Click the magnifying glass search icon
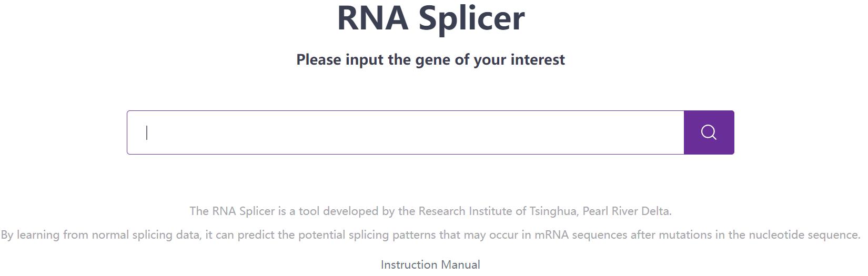The width and height of the screenshot is (868, 276). [709, 132]
